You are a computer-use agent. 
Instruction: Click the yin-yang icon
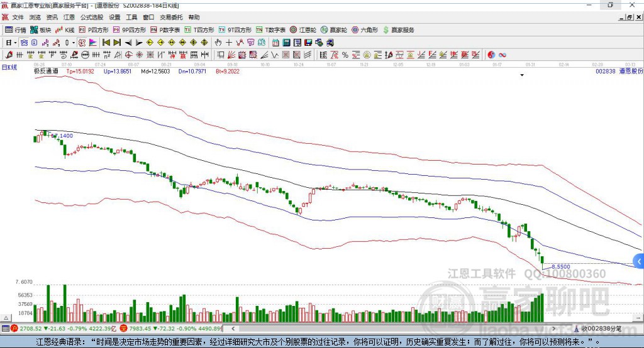491,55
